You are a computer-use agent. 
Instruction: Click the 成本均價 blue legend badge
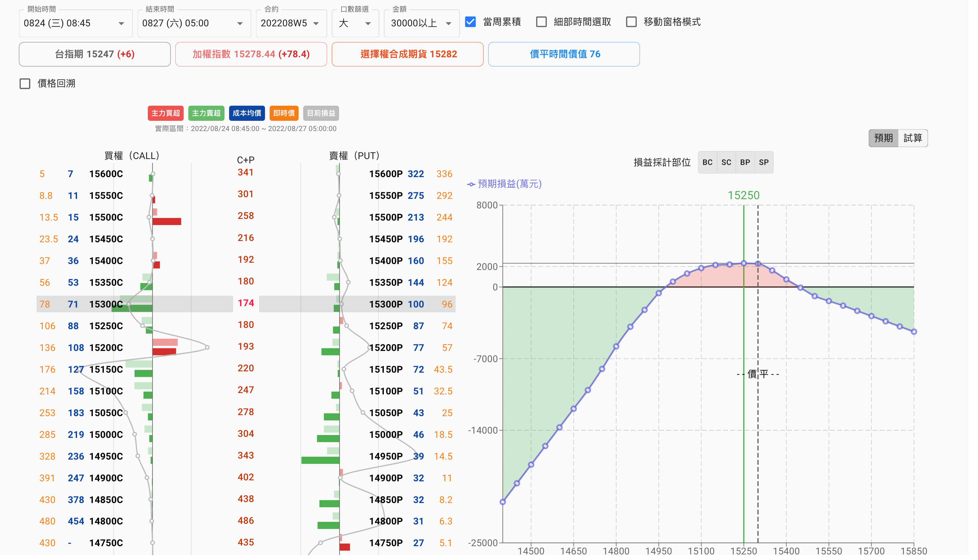pos(247,113)
